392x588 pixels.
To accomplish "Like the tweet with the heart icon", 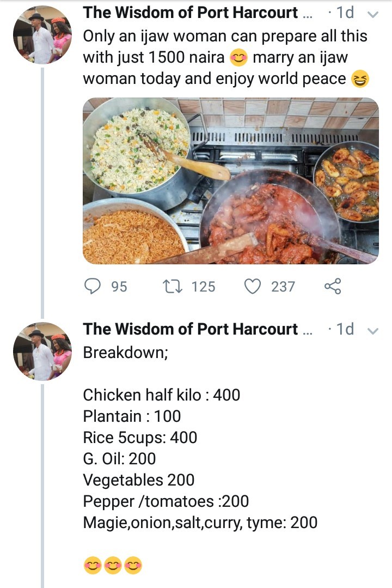I will coord(253,286).
